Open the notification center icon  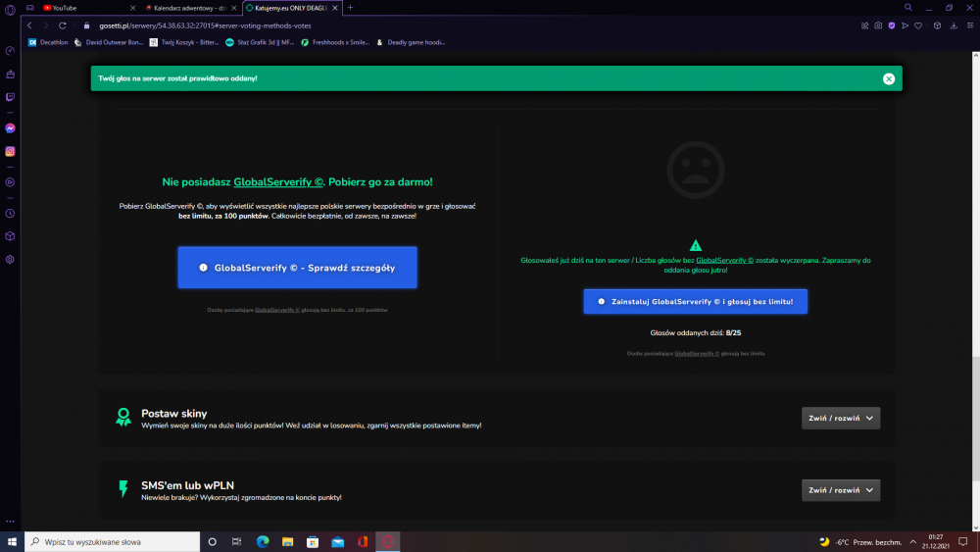(x=963, y=541)
